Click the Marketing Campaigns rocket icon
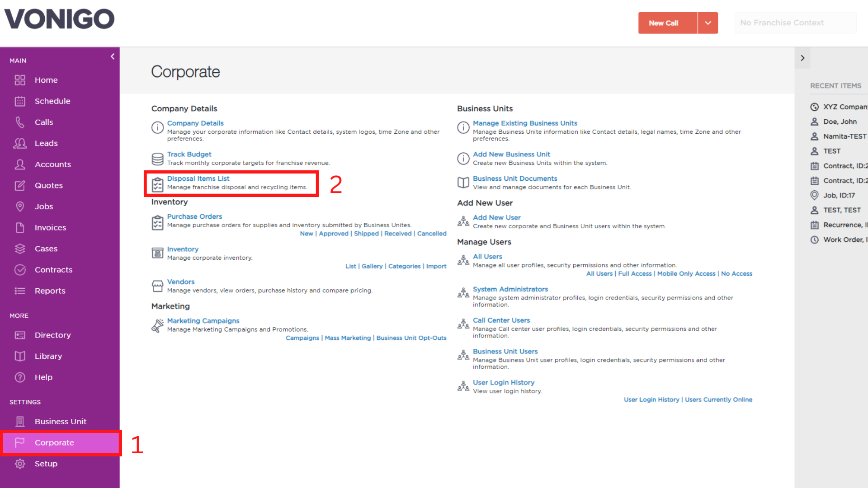The image size is (868, 488). [157, 325]
